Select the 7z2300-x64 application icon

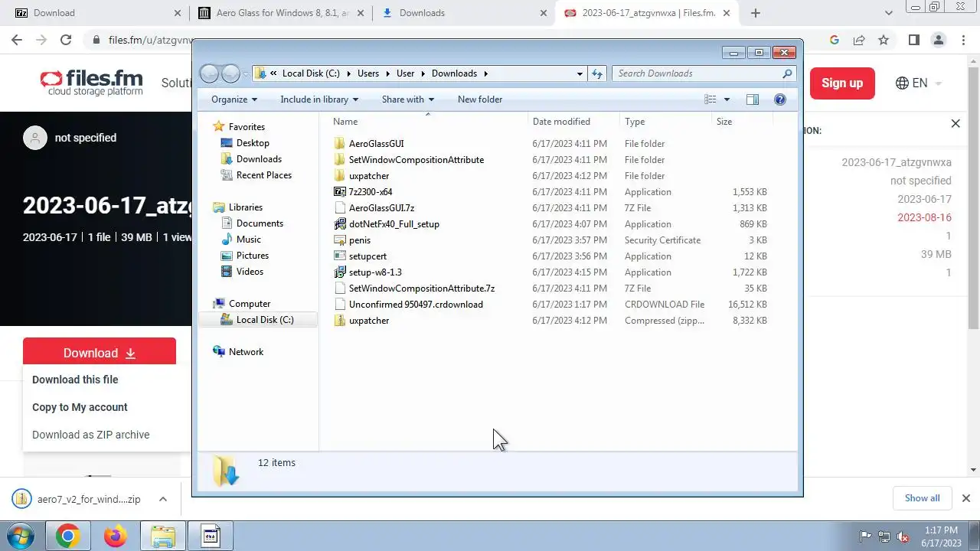(x=340, y=192)
